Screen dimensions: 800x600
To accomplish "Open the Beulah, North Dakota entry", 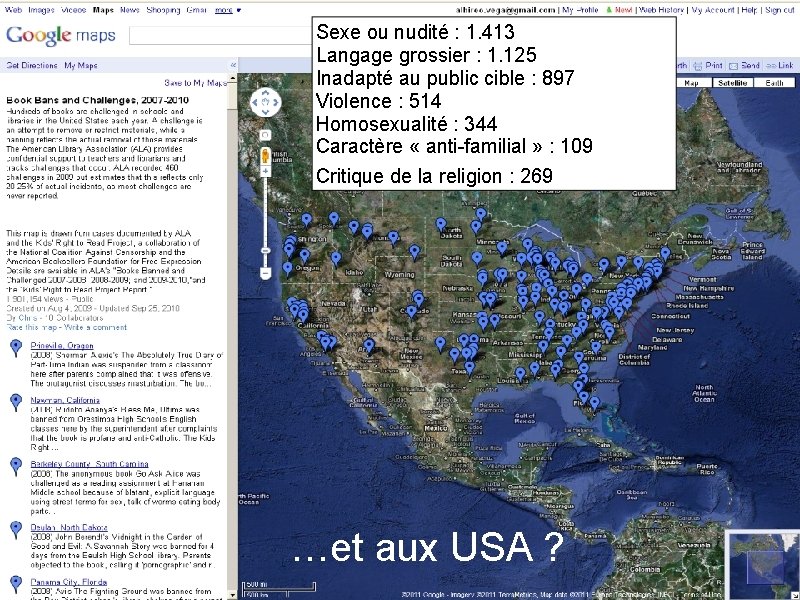I will click(69, 527).
